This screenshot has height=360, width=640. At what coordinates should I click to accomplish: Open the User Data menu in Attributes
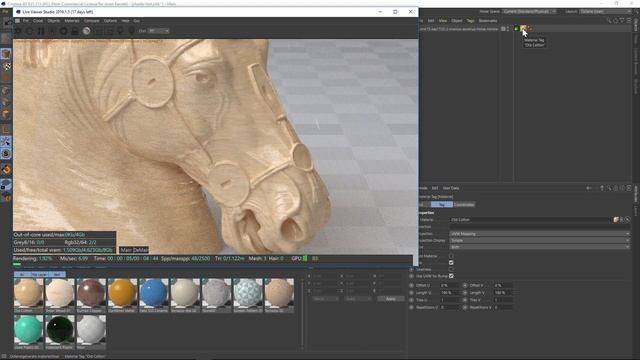click(x=451, y=188)
